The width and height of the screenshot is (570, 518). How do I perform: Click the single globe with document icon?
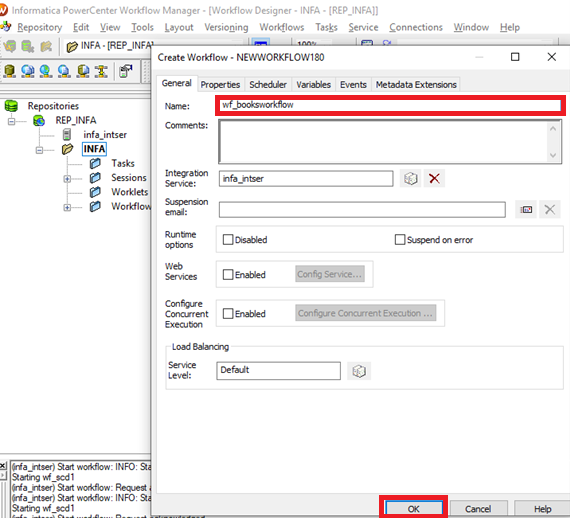(x=64, y=71)
